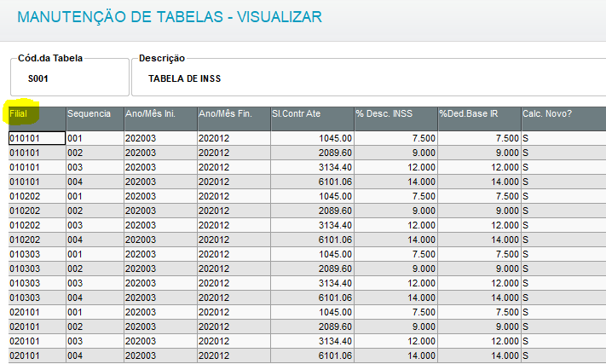
Task: Click Ano/Mês Ini. 202003 in Filial 010101 sequence 001 row
Action: (x=161, y=138)
